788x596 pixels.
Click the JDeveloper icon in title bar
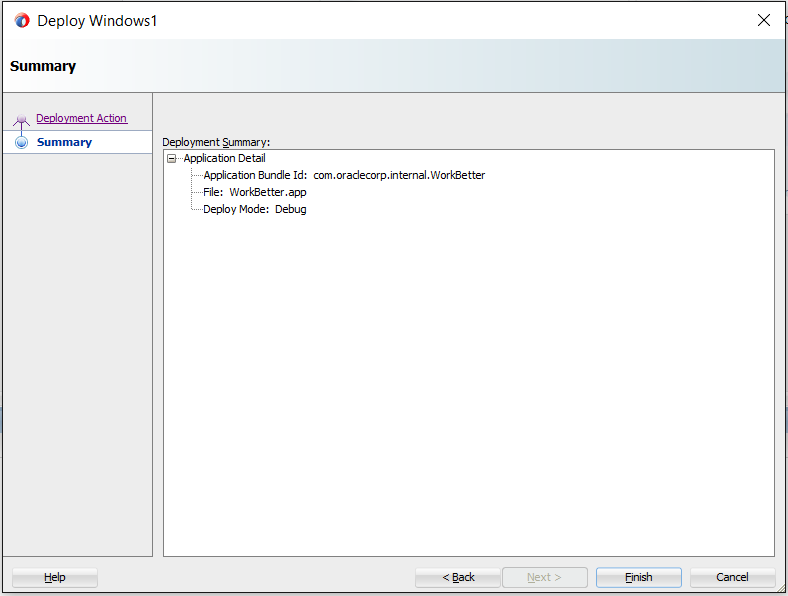pyautogui.click(x=22, y=21)
